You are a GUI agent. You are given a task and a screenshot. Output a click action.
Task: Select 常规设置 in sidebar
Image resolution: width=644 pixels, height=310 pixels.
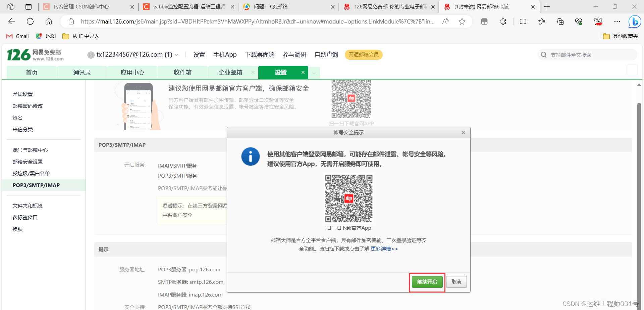pos(23,94)
